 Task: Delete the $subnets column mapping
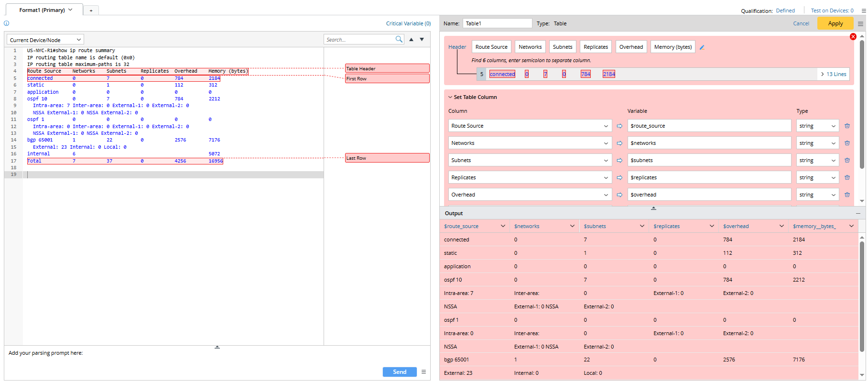pyautogui.click(x=847, y=160)
